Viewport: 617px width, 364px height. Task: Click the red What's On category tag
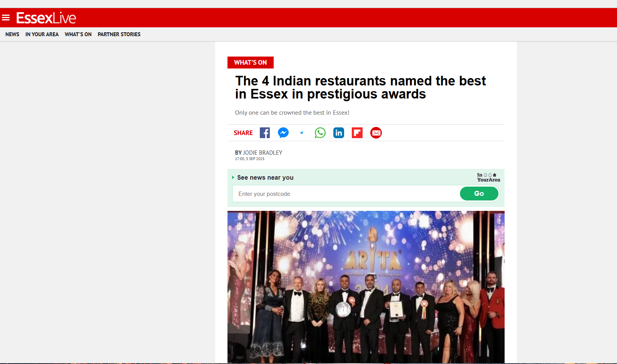pos(251,62)
